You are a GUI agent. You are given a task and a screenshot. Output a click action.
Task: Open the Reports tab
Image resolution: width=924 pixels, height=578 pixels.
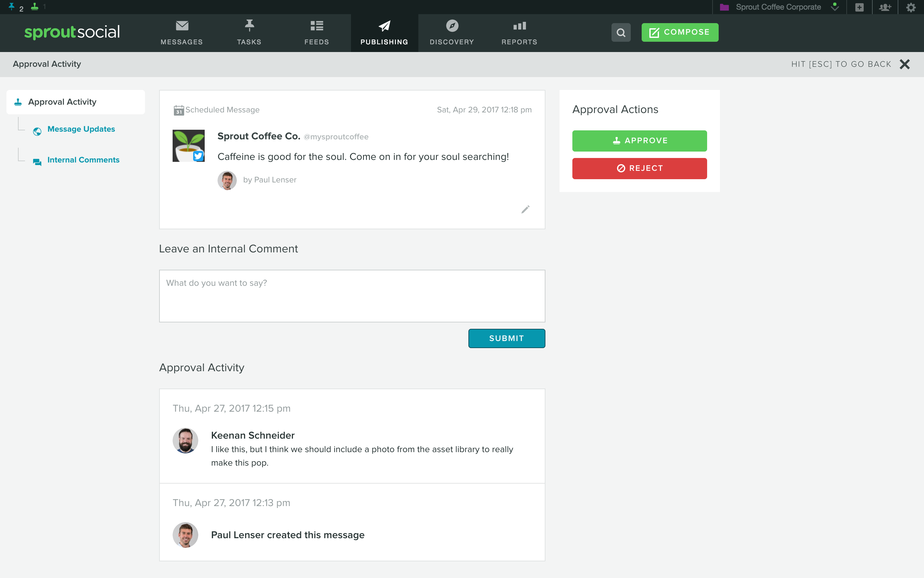point(519,33)
